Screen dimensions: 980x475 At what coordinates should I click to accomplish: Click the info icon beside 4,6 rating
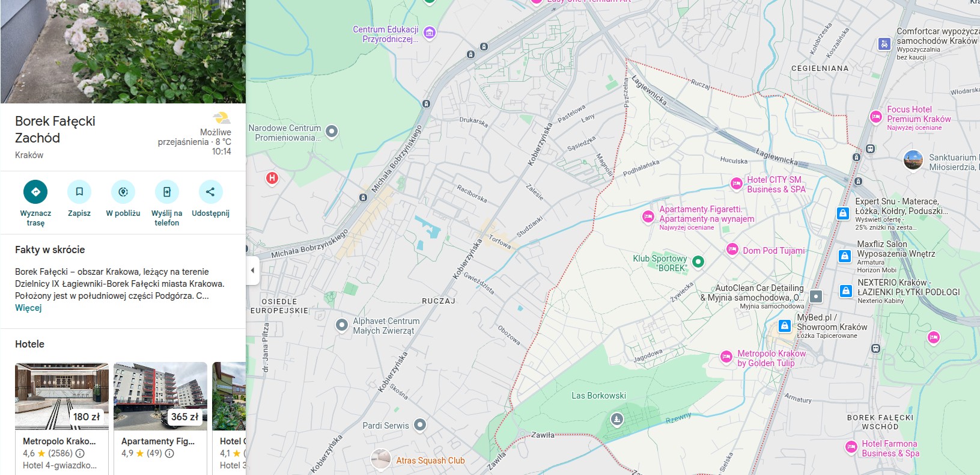point(80,453)
